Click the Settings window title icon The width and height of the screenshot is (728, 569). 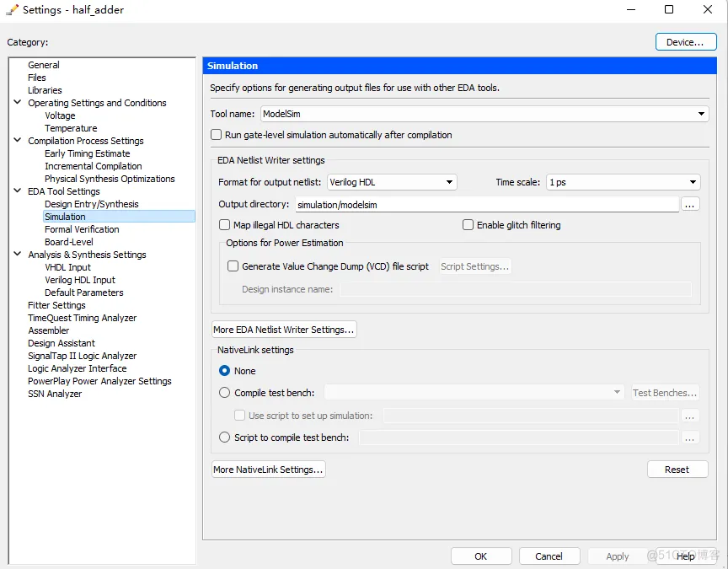tap(12, 10)
